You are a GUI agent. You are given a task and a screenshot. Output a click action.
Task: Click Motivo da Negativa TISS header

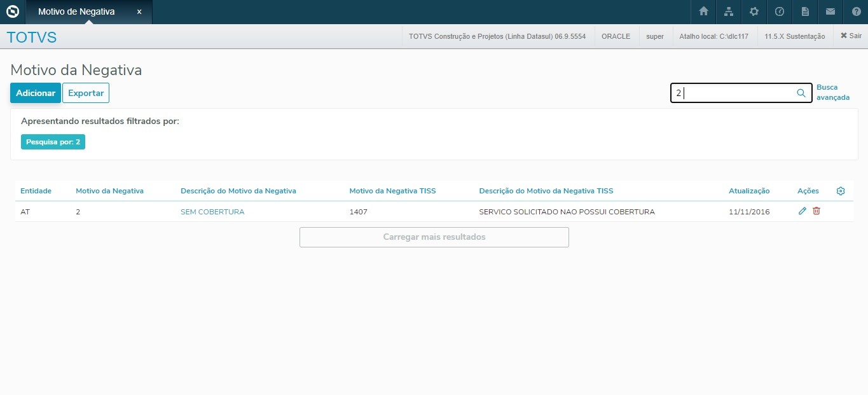click(392, 191)
